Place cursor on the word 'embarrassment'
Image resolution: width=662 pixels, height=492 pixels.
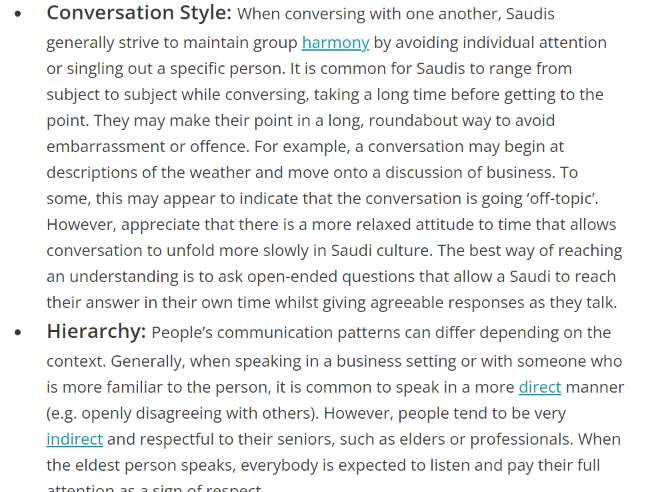coord(106,147)
